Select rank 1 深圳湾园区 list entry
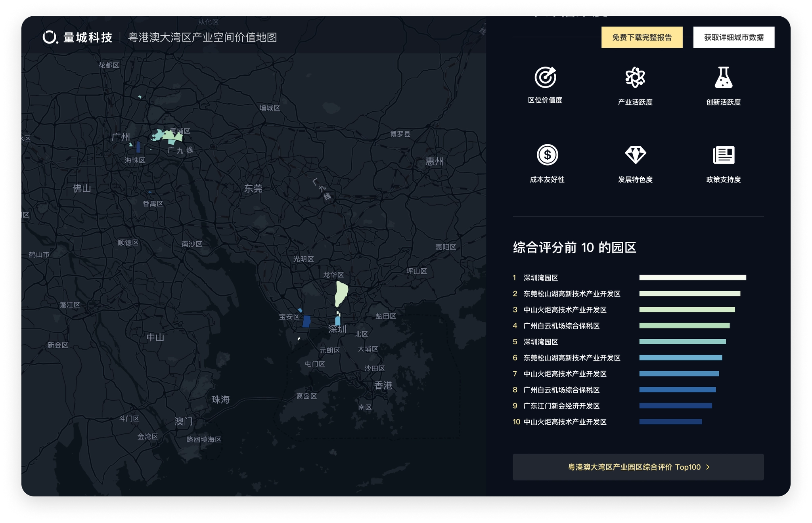Image resolution: width=812 pixels, height=523 pixels. tap(540, 278)
